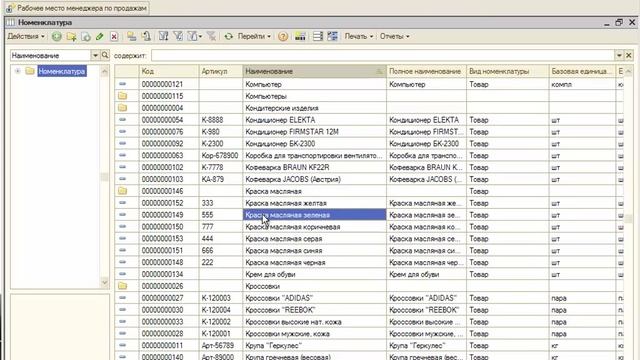
Task: Click the Номенклатура window title icon
Action: coord(11,22)
